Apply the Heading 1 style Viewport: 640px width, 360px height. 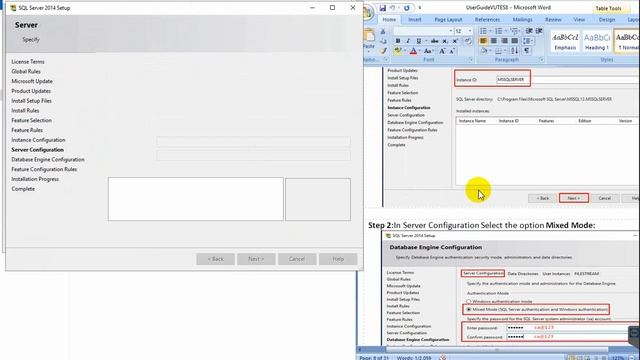[597, 41]
